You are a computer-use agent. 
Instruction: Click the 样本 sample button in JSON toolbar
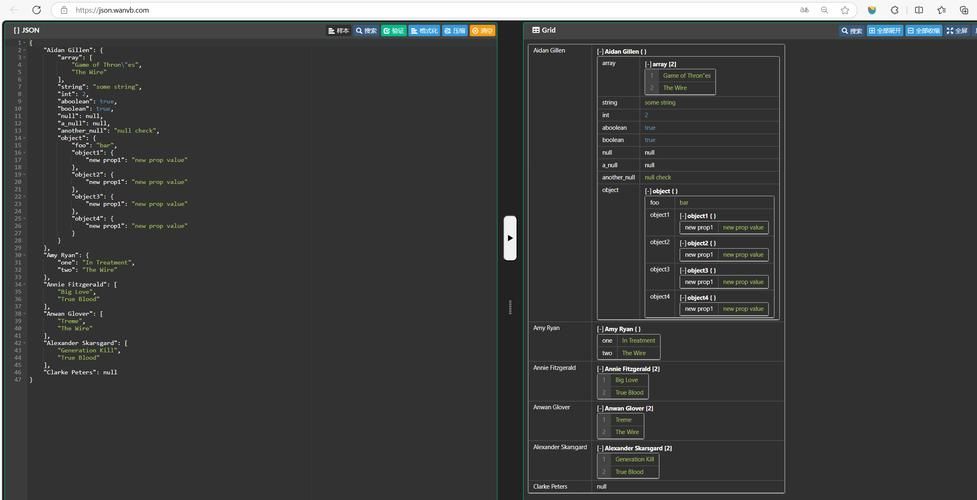[339, 31]
